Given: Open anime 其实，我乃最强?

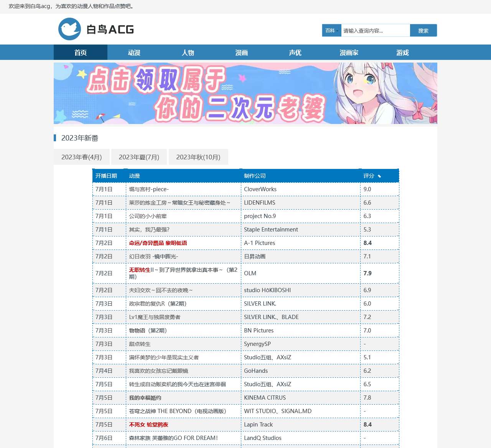Looking at the screenshot, I should tap(149, 230).
